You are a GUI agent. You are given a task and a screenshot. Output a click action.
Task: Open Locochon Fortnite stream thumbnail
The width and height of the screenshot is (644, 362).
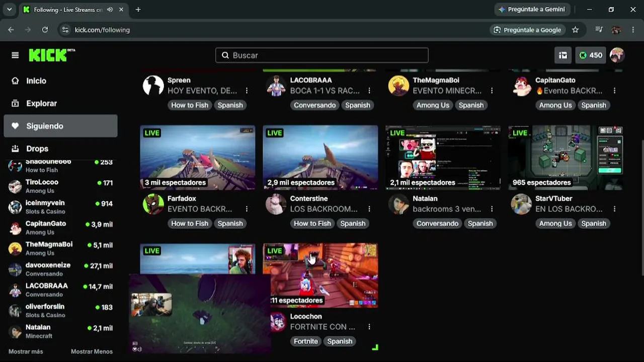tap(320, 276)
